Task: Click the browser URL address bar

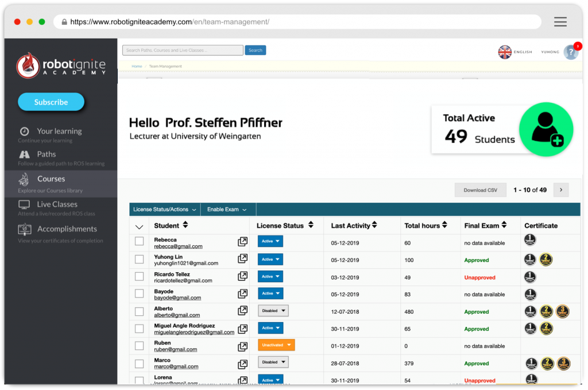Action: [x=297, y=22]
